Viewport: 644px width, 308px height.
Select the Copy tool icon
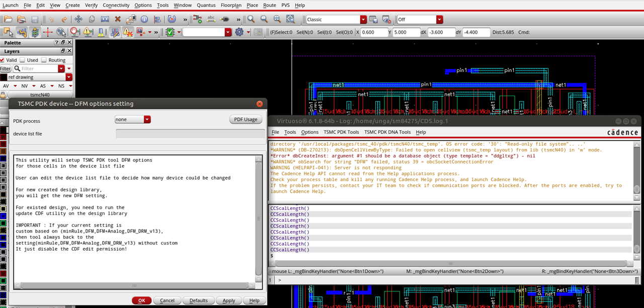pyautogui.click(x=92, y=19)
